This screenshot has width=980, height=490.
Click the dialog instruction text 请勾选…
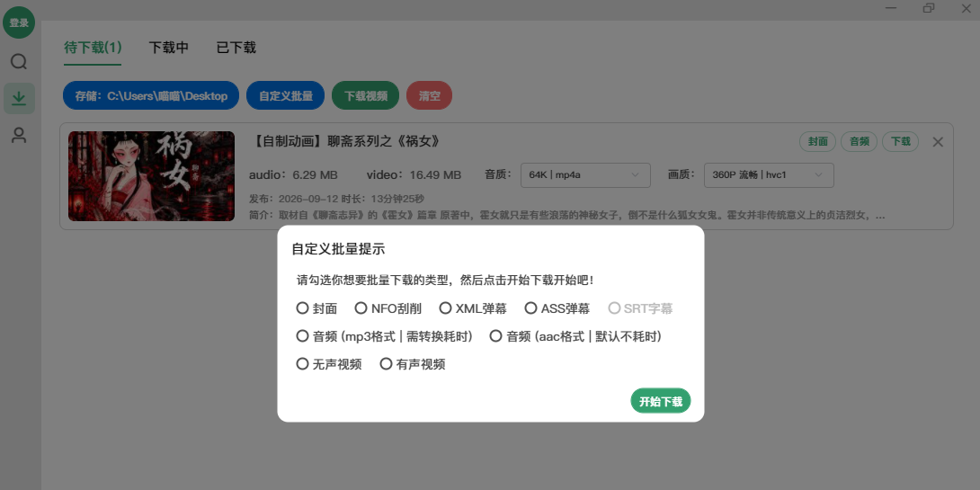[x=445, y=280]
